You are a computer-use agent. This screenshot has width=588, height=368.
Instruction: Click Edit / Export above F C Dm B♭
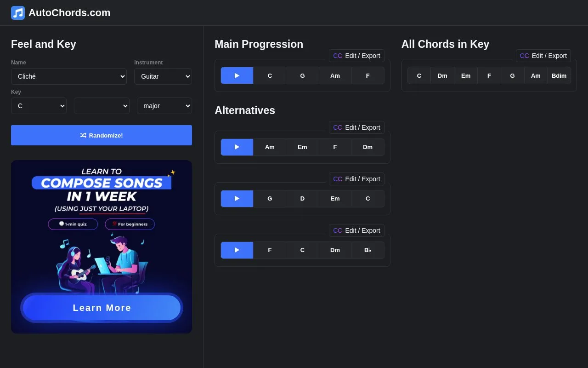click(356, 230)
